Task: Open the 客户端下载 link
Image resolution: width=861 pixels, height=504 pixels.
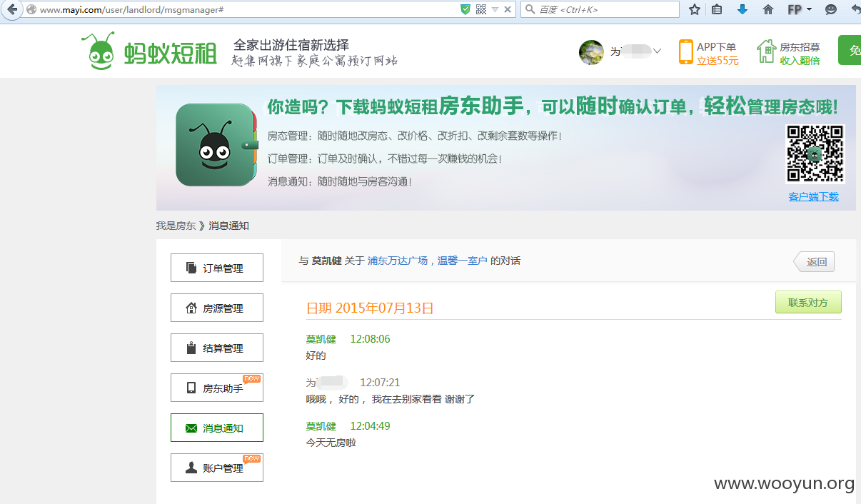Action: point(813,197)
